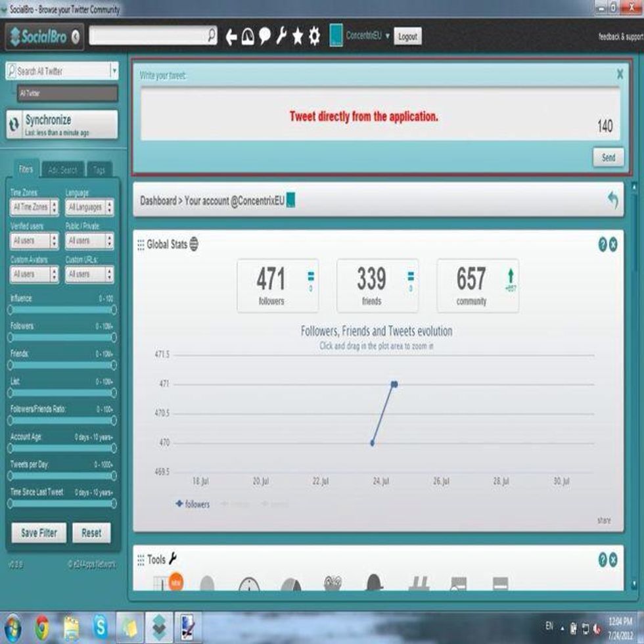644x644 pixels.
Task: Click the Influence slider track
Action: [x=62, y=310]
